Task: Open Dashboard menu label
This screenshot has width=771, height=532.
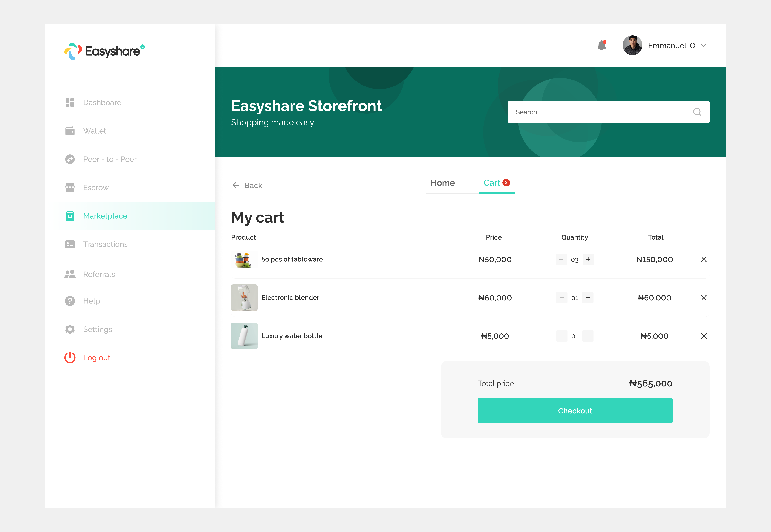Action: pos(102,103)
